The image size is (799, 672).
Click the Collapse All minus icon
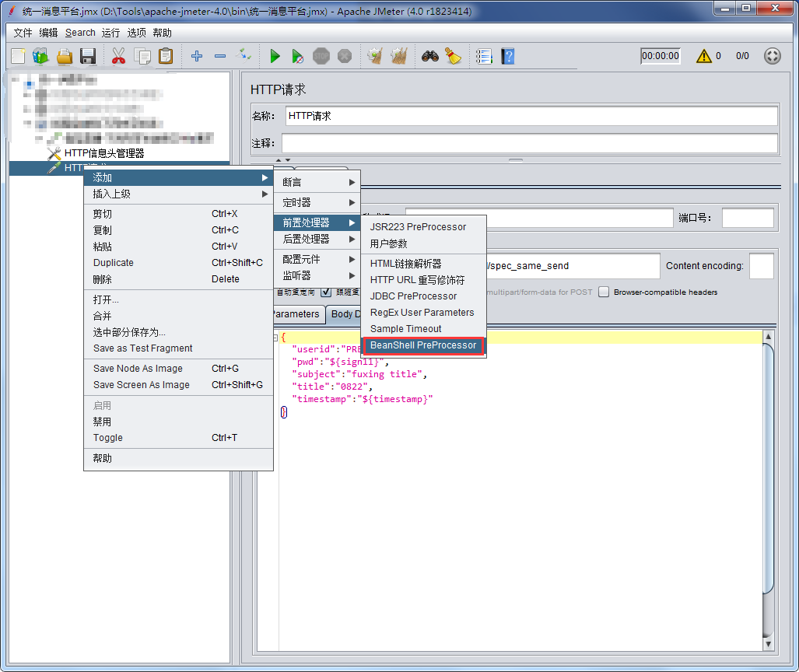tap(220, 56)
